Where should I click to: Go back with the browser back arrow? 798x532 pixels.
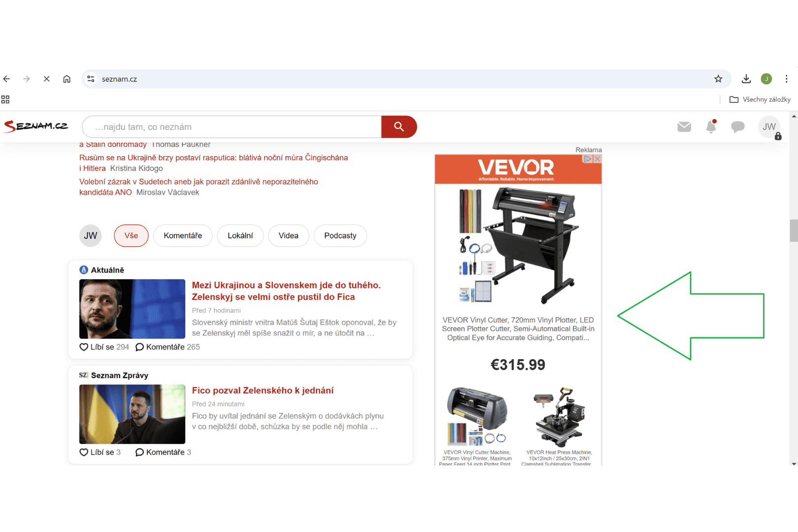pos(7,79)
